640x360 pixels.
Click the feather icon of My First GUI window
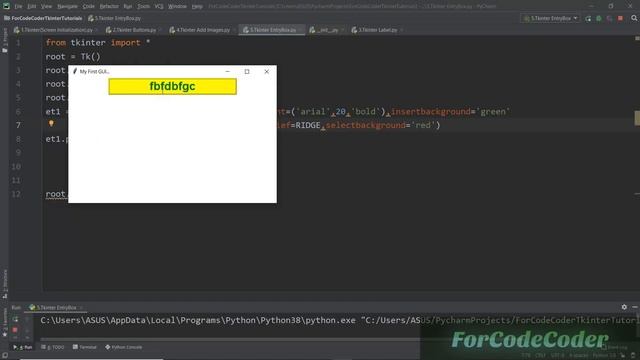(x=75, y=71)
